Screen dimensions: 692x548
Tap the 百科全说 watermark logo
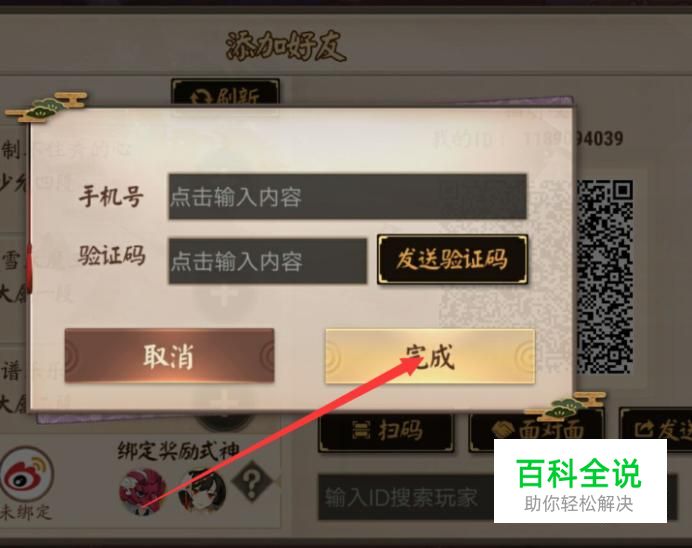(580, 481)
